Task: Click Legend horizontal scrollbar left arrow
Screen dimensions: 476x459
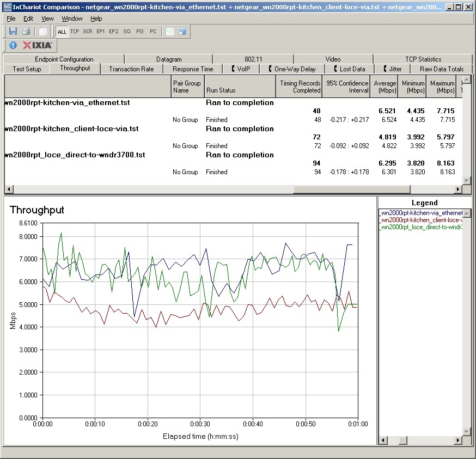Action: pos(383,440)
